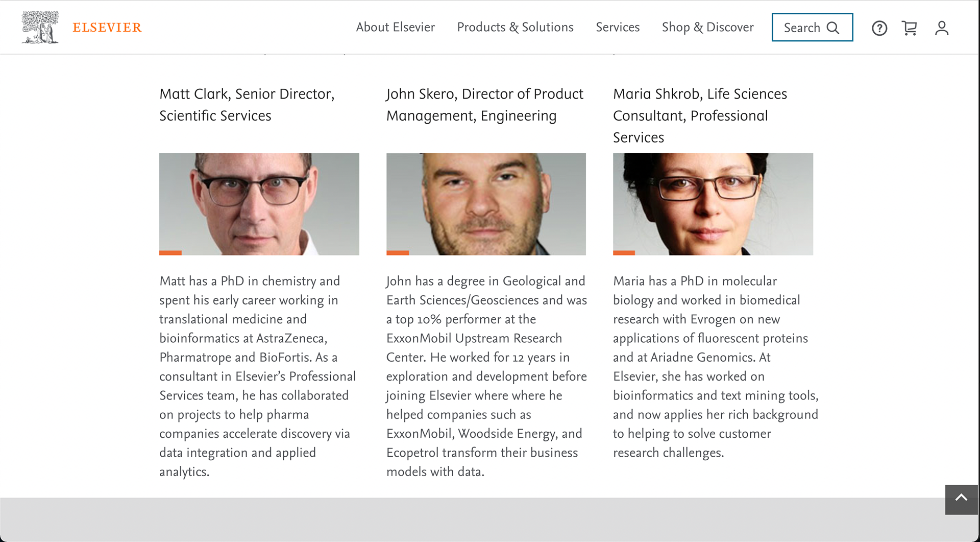Click the John Skero, Director heading
980x542 pixels.
(484, 105)
